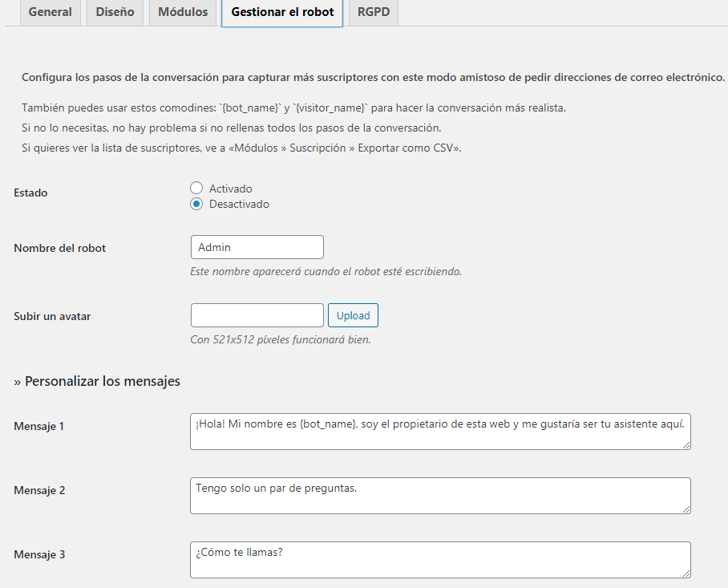
Task: Click the Activado label text
Action: coord(231,189)
